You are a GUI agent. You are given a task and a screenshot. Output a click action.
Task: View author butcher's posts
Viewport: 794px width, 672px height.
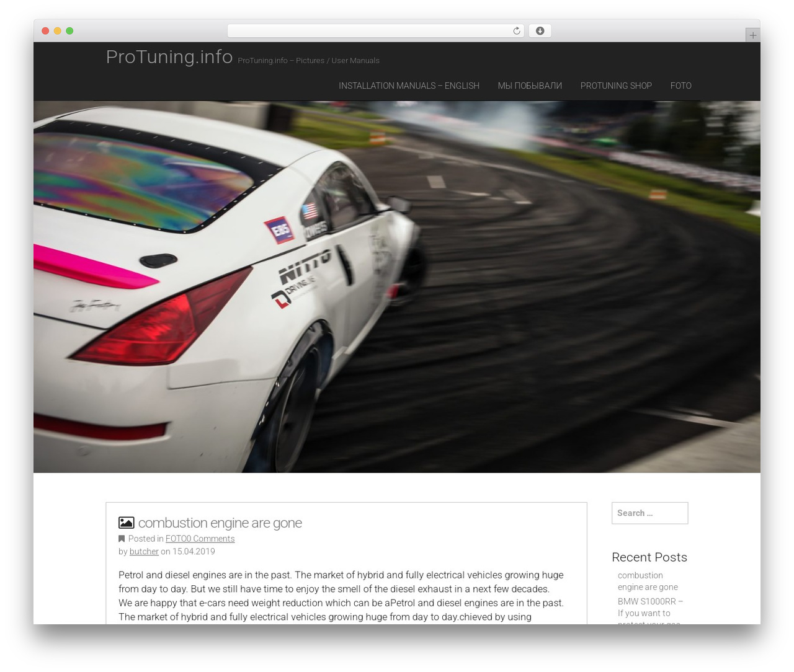coord(144,552)
